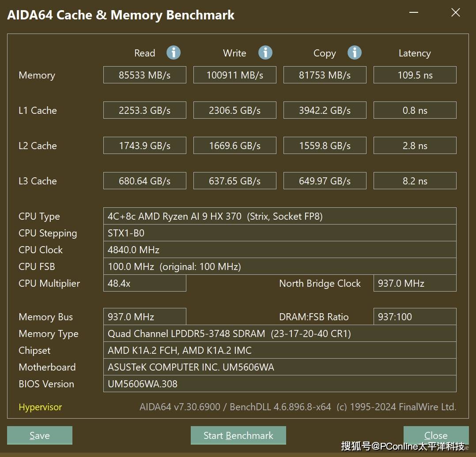Click the Copy column info icon
The image size is (476, 457).
(x=354, y=53)
